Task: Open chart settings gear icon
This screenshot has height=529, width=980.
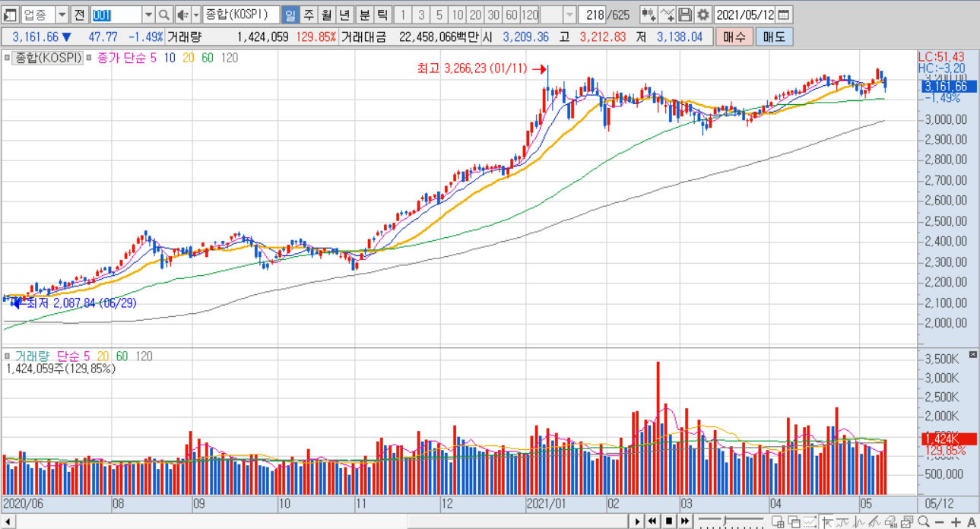Action: (703, 14)
